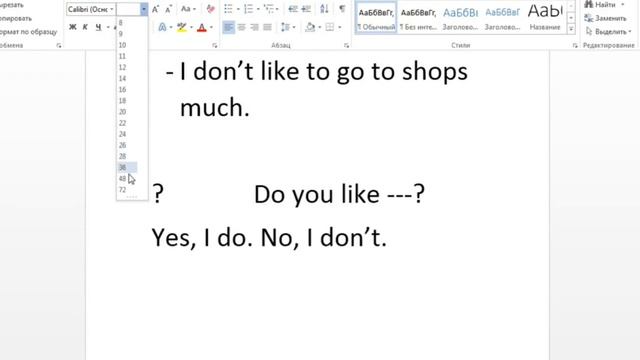640x360 pixels.
Task: Open Clipboard pane launcher
Action: pyautogui.click(x=59, y=46)
